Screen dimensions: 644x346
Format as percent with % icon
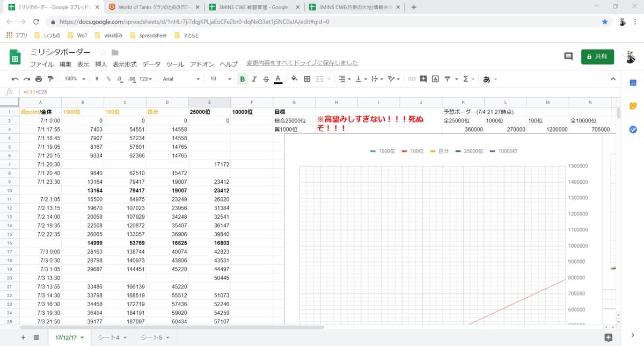coord(108,79)
